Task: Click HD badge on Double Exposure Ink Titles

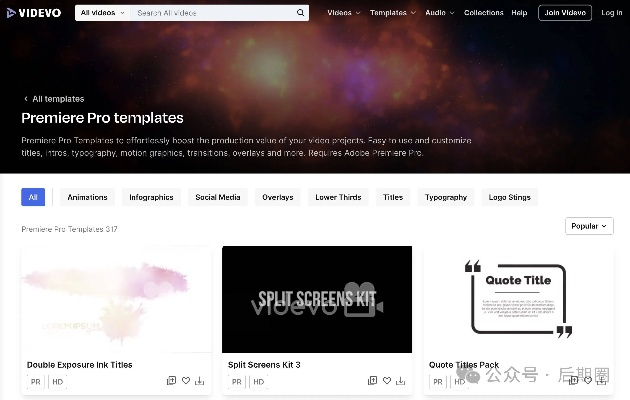Action: 57,382
